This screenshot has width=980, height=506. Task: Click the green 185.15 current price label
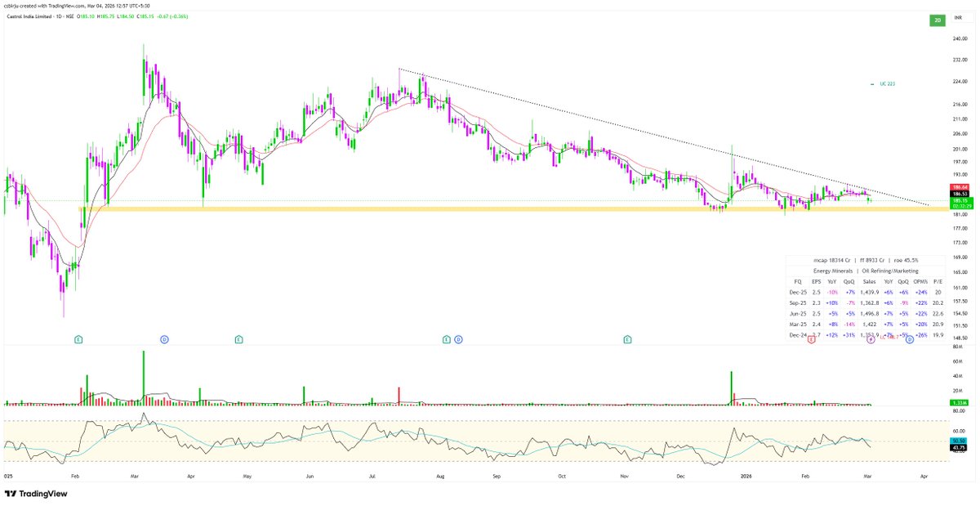tap(961, 202)
